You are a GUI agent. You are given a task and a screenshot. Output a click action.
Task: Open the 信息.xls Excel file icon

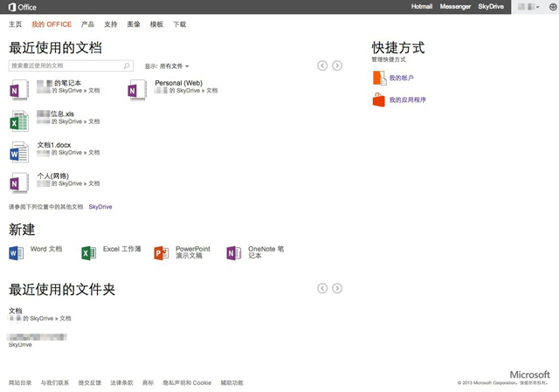point(19,120)
